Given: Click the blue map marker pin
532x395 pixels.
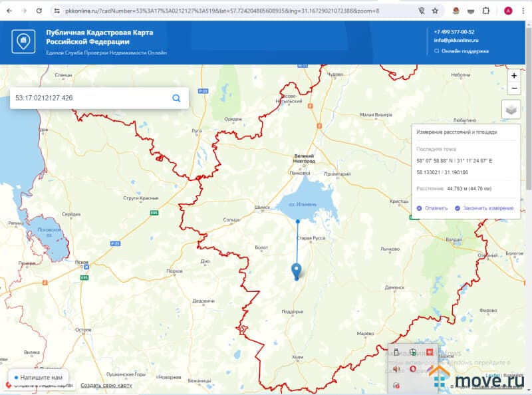Looking at the screenshot, I should [296, 271].
